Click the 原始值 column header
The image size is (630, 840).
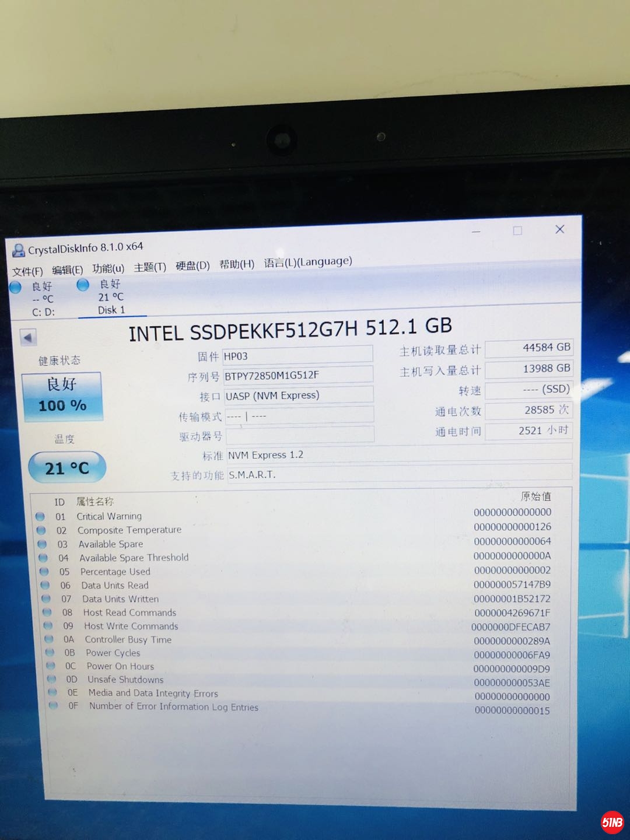click(x=535, y=496)
